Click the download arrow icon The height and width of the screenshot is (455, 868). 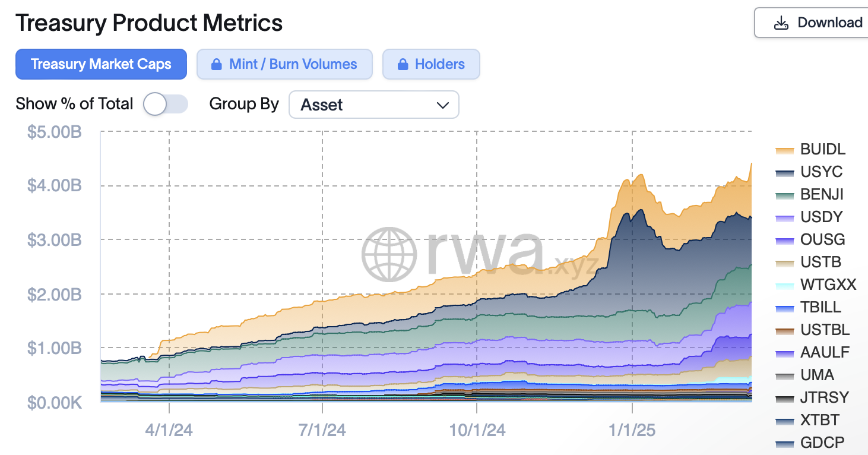781,23
